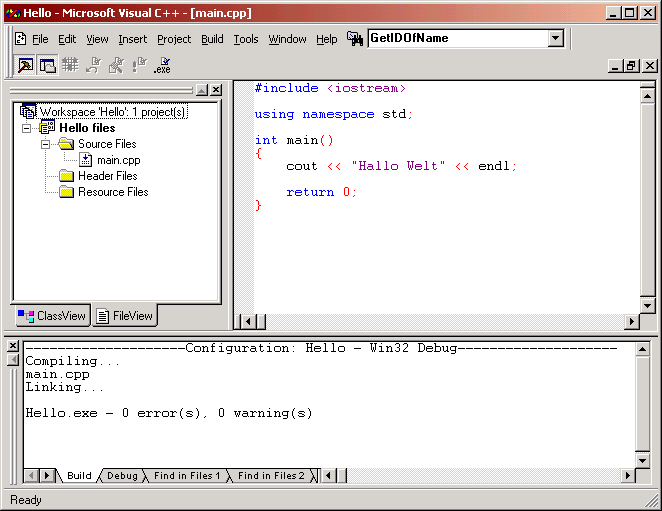Open the GetIDOfName combo dropdown arrow

[x=556, y=38]
